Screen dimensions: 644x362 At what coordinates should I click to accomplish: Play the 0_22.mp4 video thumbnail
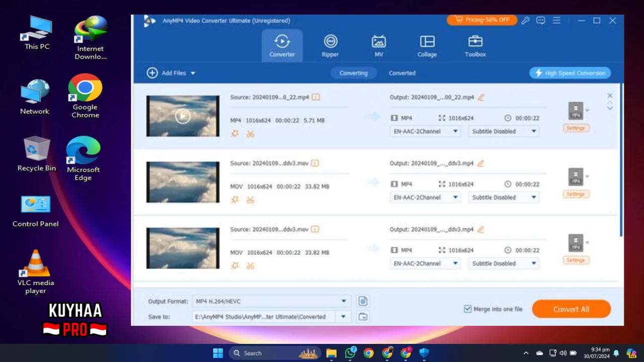point(183,116)
